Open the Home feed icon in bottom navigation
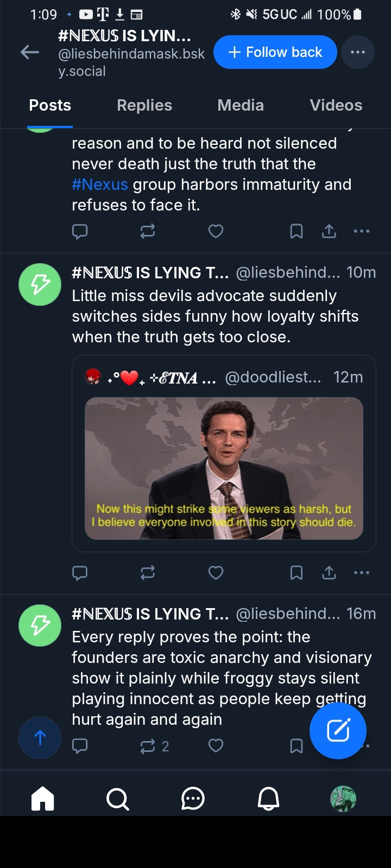The height and width of the screenshot is (868, 391). pos(43,799)
